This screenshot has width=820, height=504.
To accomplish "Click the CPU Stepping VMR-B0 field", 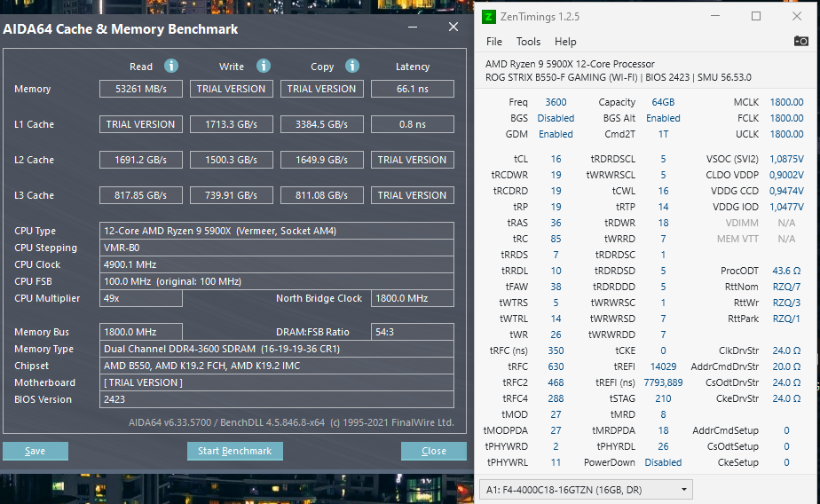I will (277, 248).
